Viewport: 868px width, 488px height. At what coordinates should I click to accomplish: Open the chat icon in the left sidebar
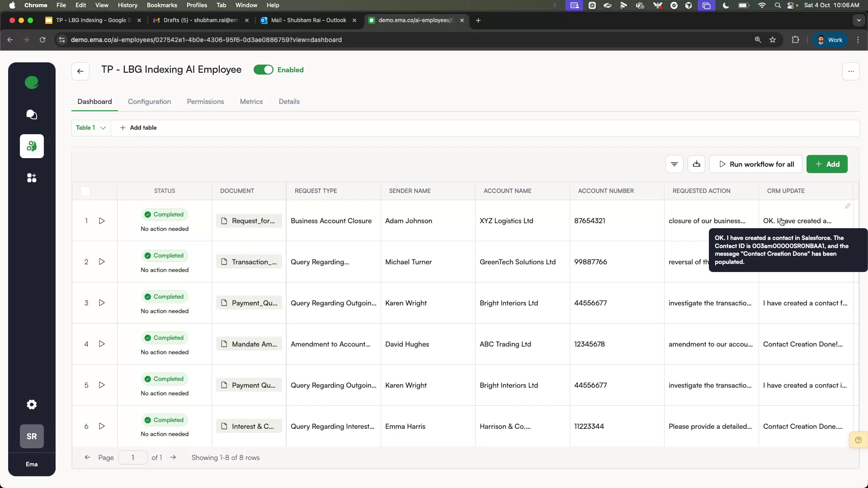[32, 114]
